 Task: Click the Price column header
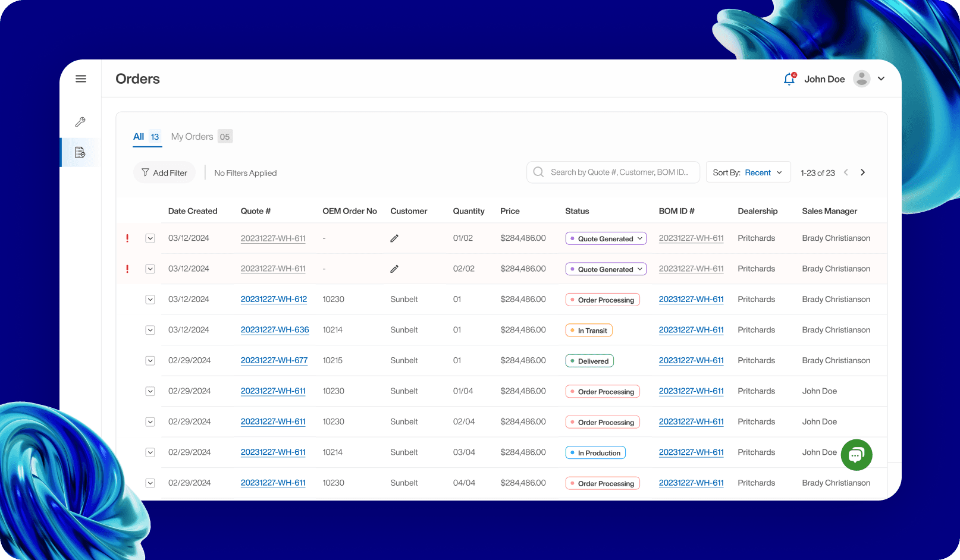tap(510, 211)
